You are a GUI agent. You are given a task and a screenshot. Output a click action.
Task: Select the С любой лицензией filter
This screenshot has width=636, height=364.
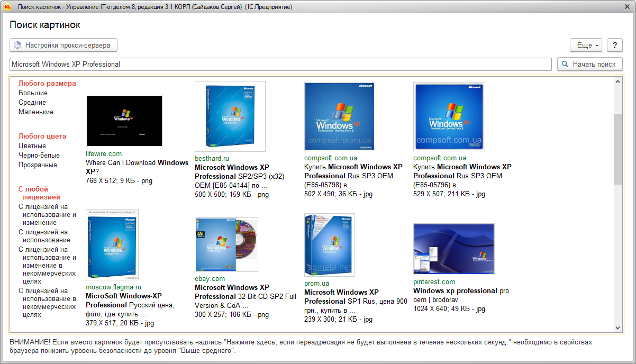click(40, 193)
